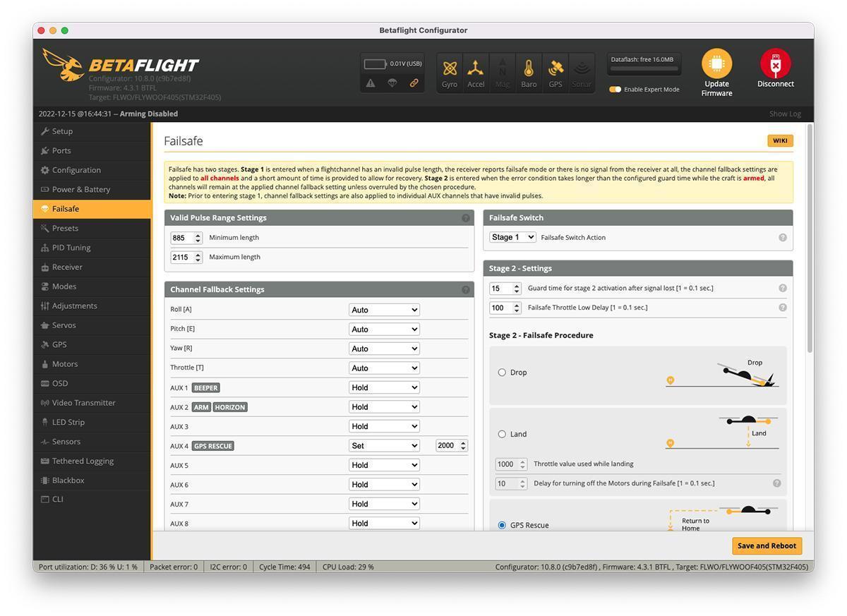
Task: Open the AUX 2 ARM fallback dropdown
Action: pyautogui.click(x=384, y=407)
